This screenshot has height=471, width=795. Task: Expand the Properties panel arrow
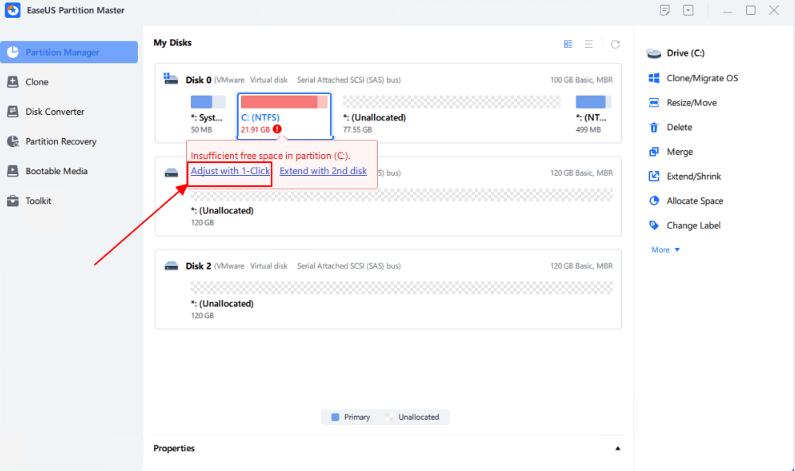tap(618, 448)
